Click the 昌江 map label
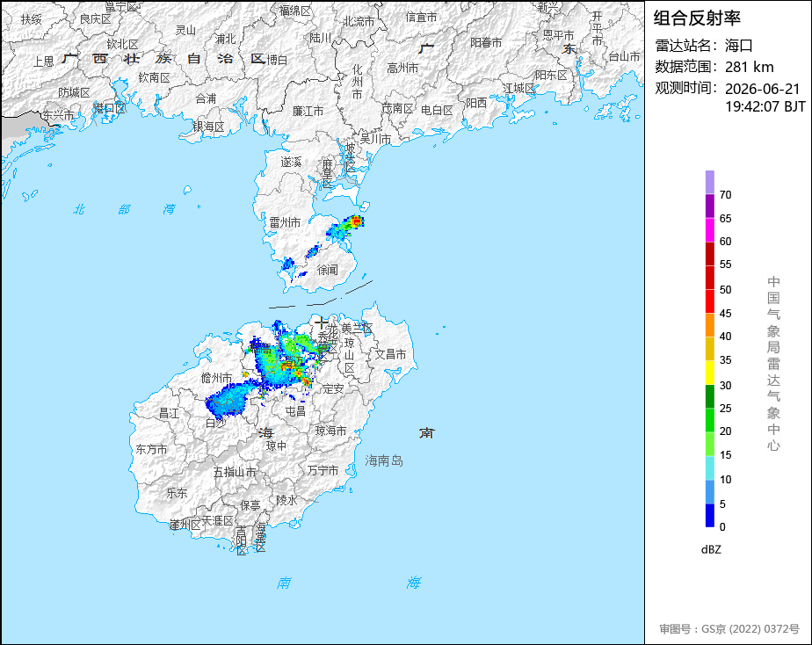Screen dimensions: 812x645 pyautogui.click(x=169, y=413)
